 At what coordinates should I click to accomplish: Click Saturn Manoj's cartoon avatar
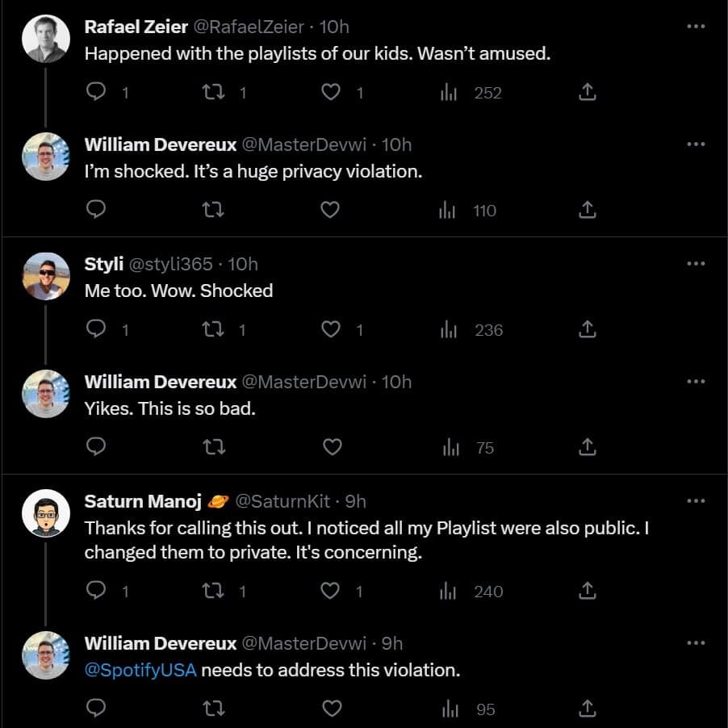[x=45, y=513]
